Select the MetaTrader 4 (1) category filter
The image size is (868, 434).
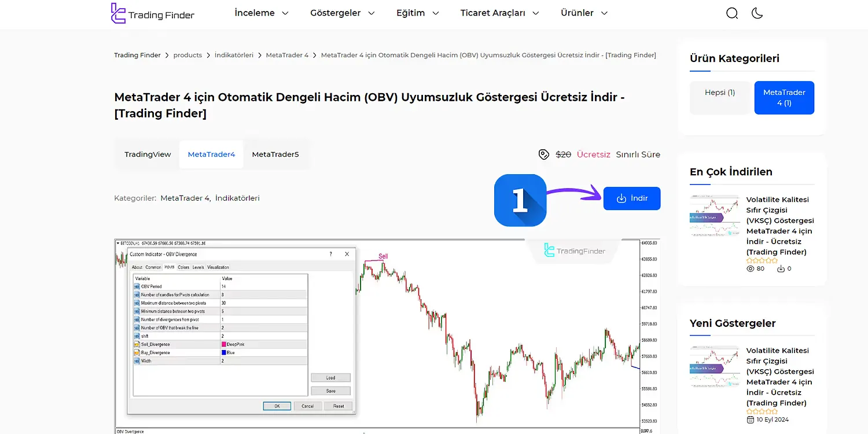[x=784, y=97]
